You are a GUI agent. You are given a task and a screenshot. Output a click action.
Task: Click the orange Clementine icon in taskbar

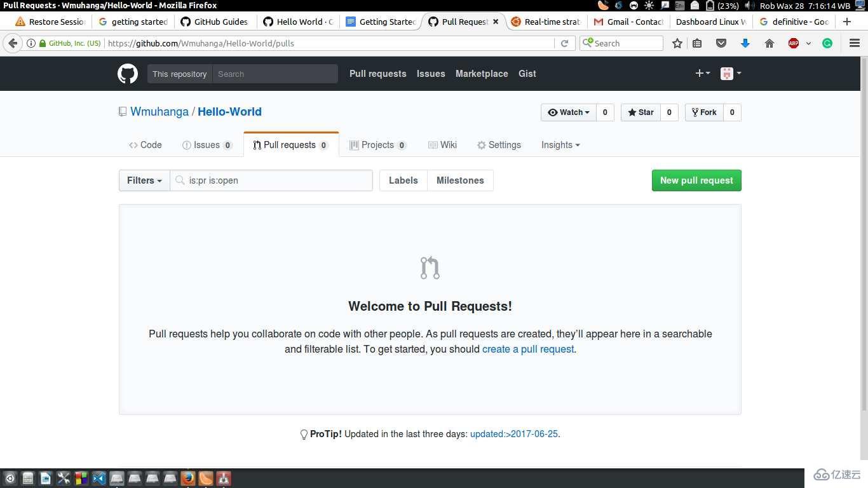(206, 478)
